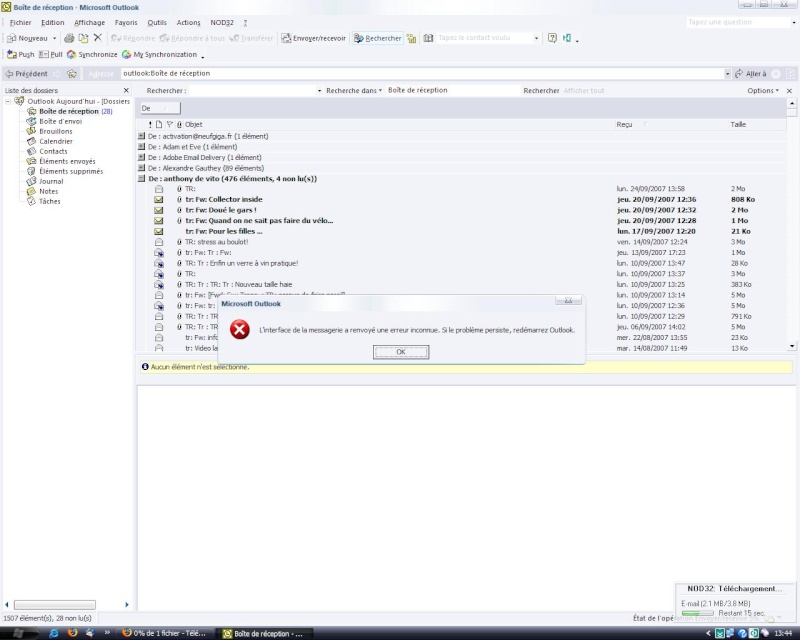
Task: Click the print icon in the toolbar
Action: [69, 38]
